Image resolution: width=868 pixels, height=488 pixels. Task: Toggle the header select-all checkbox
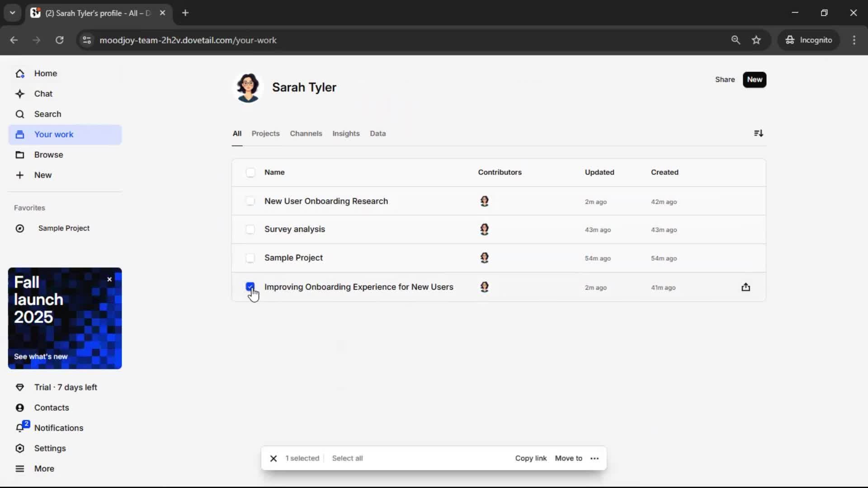pyautogui.click(x=250, y=173)
